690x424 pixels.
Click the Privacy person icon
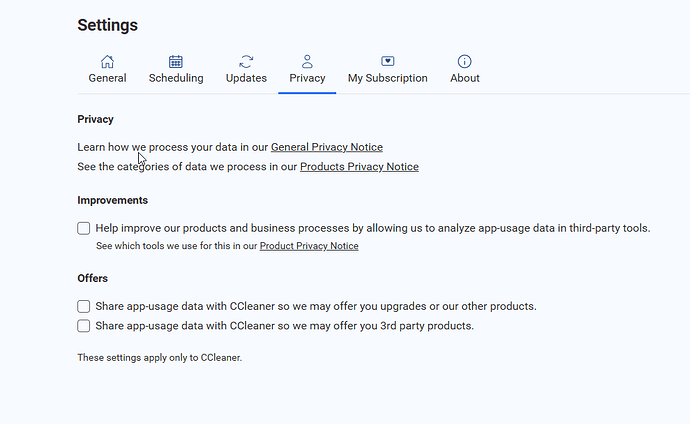[x=307, y=62]
